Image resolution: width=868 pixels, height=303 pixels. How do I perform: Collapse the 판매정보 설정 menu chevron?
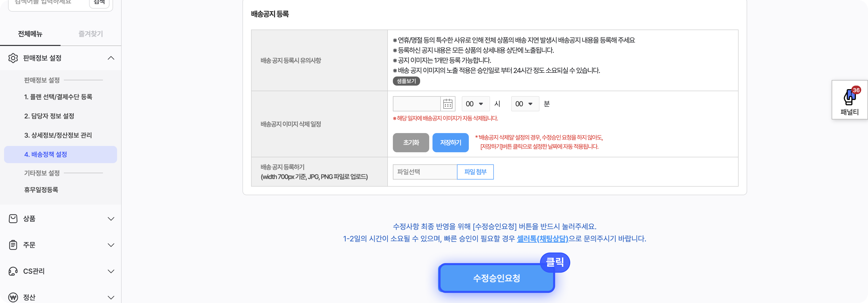pyautogui.click(x=111, y=58)
